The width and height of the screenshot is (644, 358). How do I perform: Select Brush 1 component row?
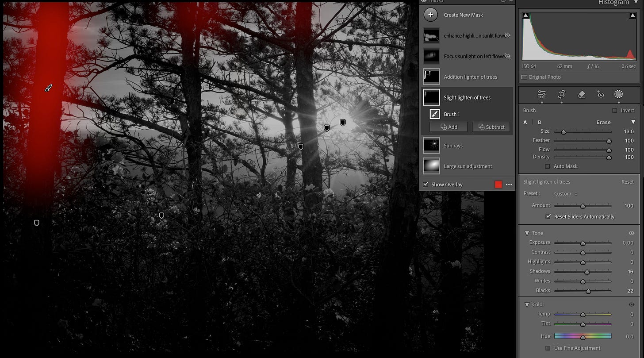(467, 114)
